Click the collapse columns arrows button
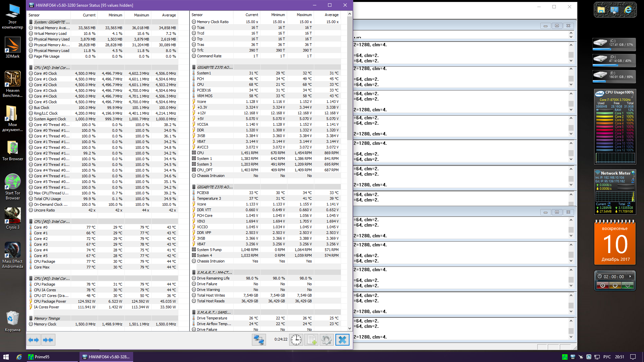The height and width of the screenshot is (362, 644). click(x=48, y=340)
